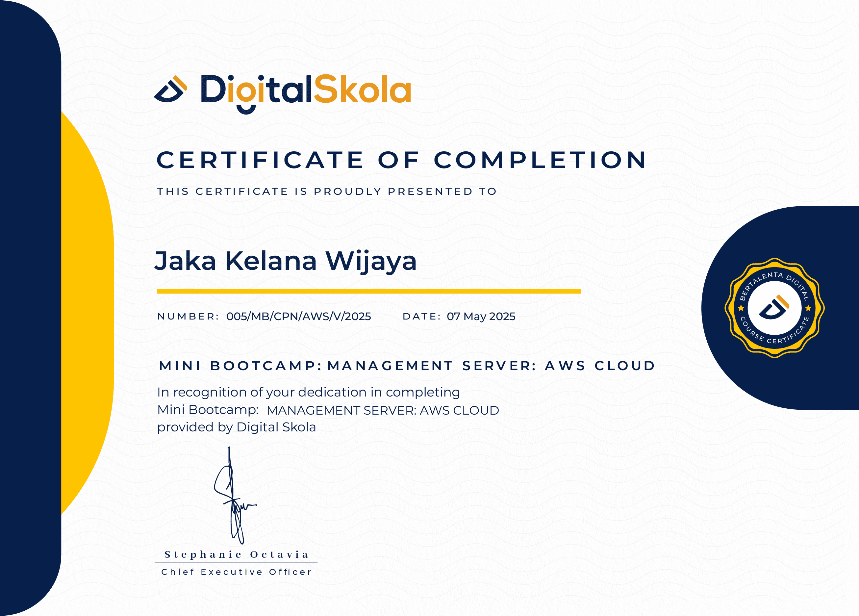
Task: Click certificate number "005/MB/CPN/AWS/V/2025"
Action: point(299,316)
